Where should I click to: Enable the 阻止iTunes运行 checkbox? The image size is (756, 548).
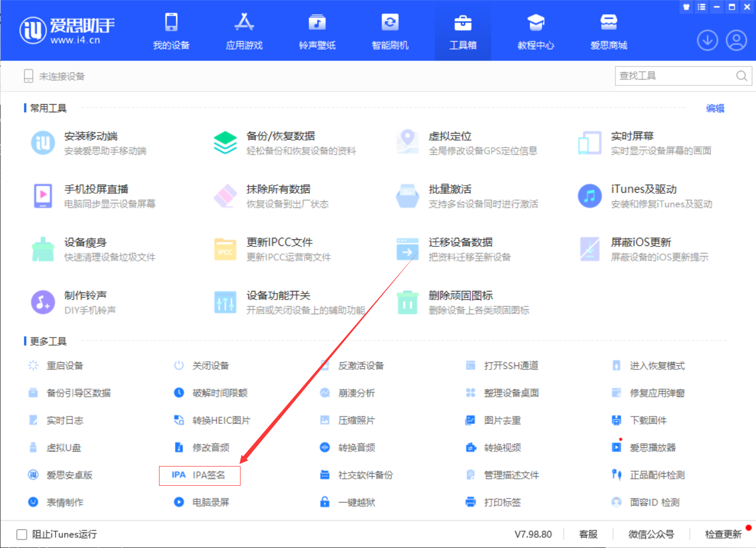(x=22, y=534)
